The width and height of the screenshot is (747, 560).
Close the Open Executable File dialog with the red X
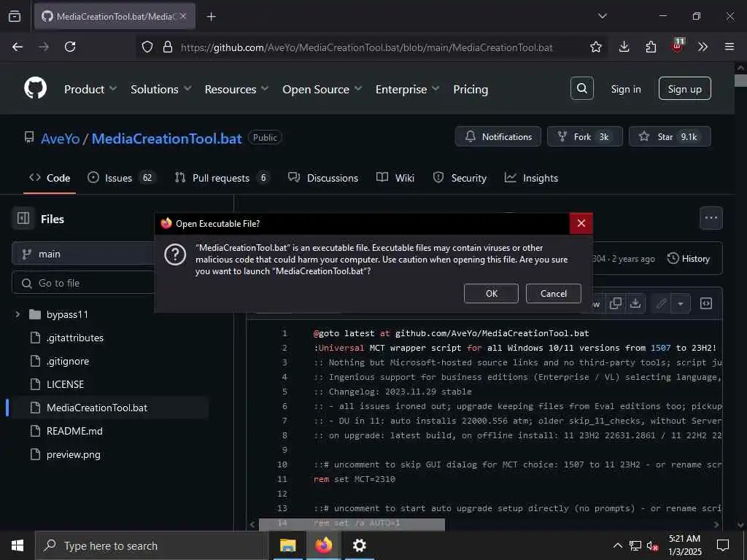tap(581, 223)
